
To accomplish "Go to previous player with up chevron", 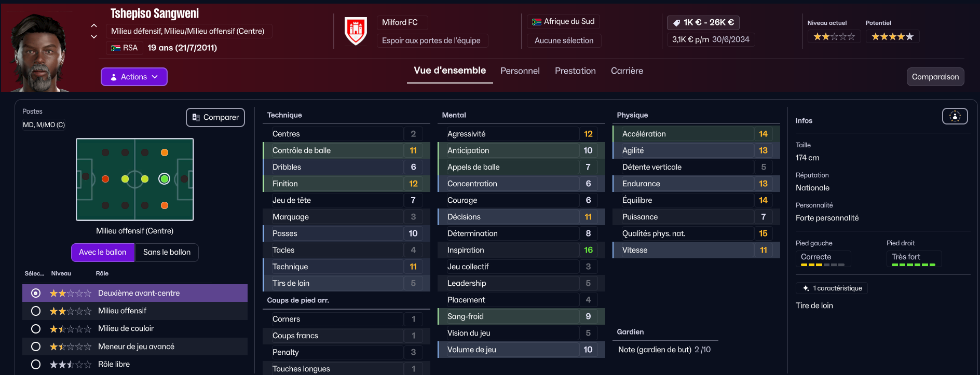I will (x=94, y=25).
